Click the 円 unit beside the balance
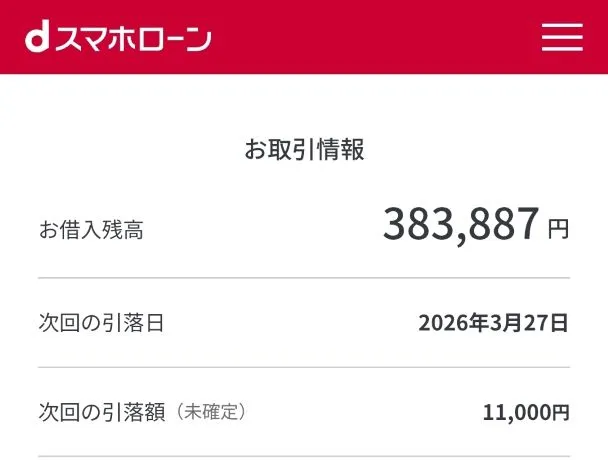This screenshot has width=608, height=460. click(x=558, y=229)
